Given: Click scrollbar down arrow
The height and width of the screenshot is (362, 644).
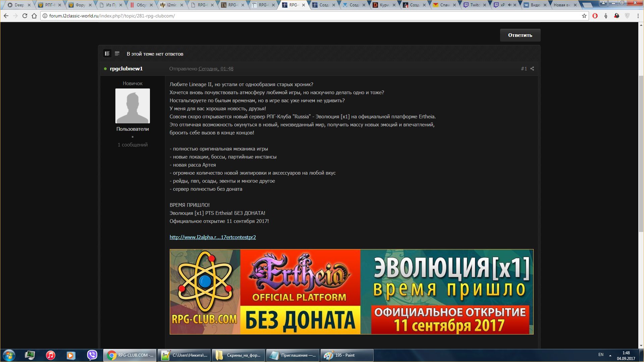Looking at the screenshot, I should tap(641, 346).
